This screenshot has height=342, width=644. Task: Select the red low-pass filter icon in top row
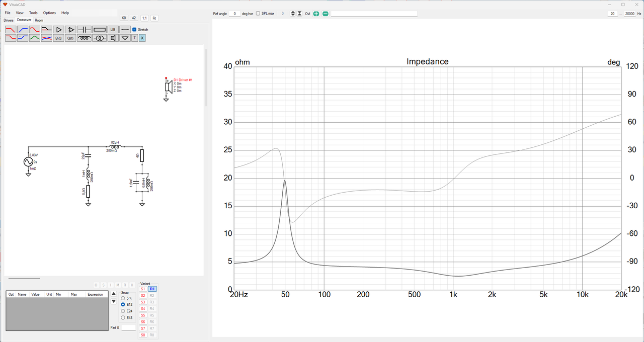click(10, 30)
